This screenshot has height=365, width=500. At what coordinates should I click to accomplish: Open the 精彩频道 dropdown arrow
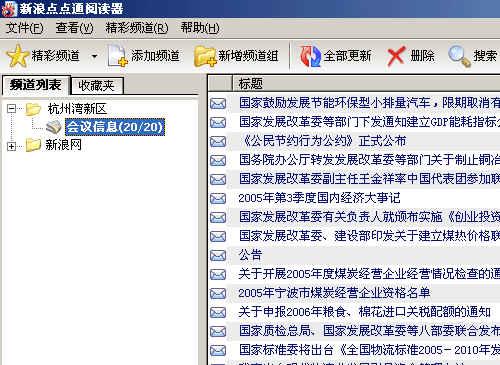(94, 56)
